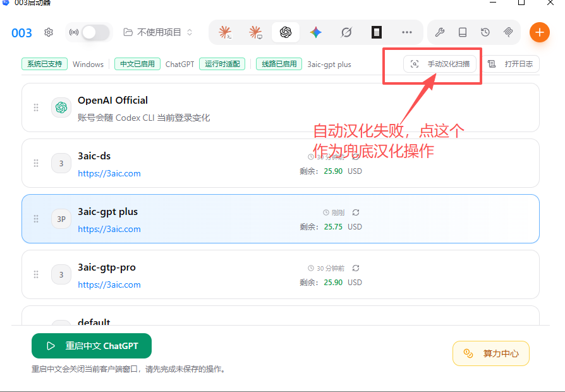Viewport: 565px width, 392px height.
Task: Open the wrench tools icon
Action: click(x=440, y=32)
